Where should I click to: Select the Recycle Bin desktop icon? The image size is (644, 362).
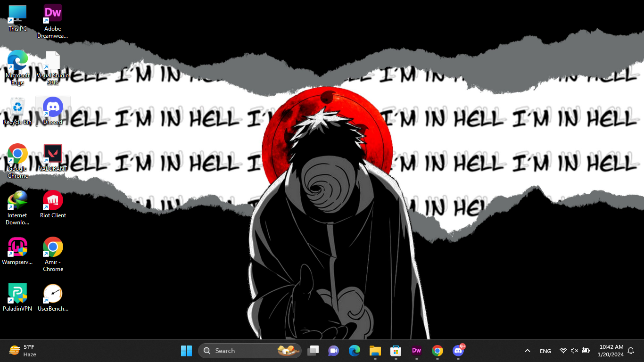coord(17,111)
